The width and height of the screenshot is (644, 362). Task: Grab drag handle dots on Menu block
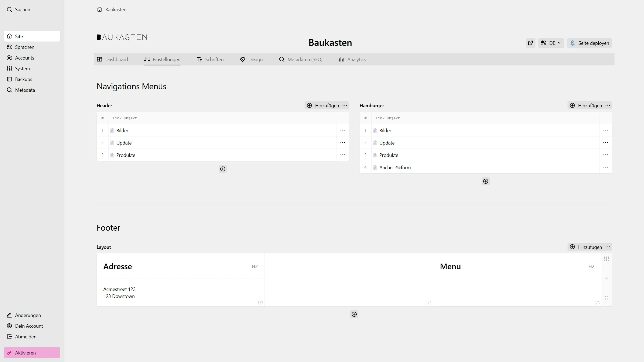click(x=606, y=298)
